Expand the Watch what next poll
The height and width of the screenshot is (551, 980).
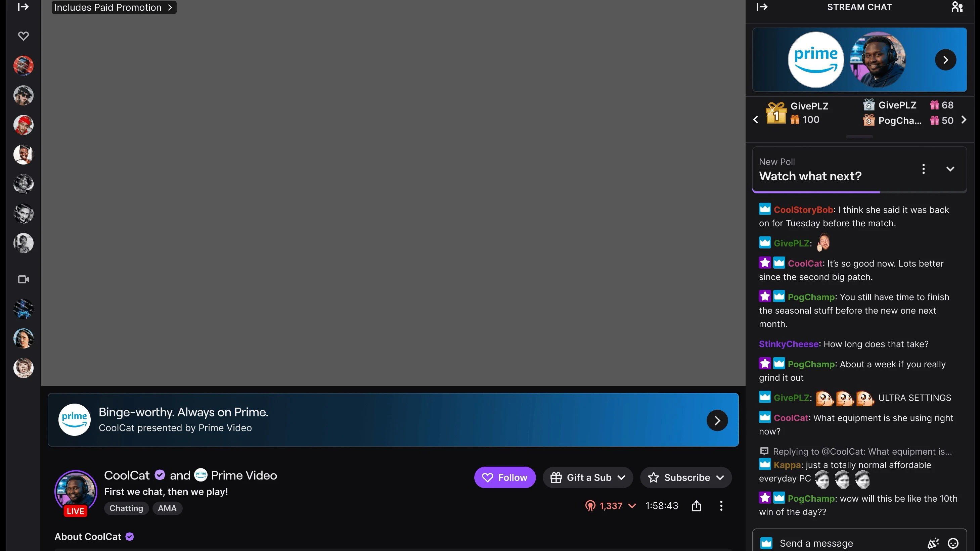[x=950, y=169]
